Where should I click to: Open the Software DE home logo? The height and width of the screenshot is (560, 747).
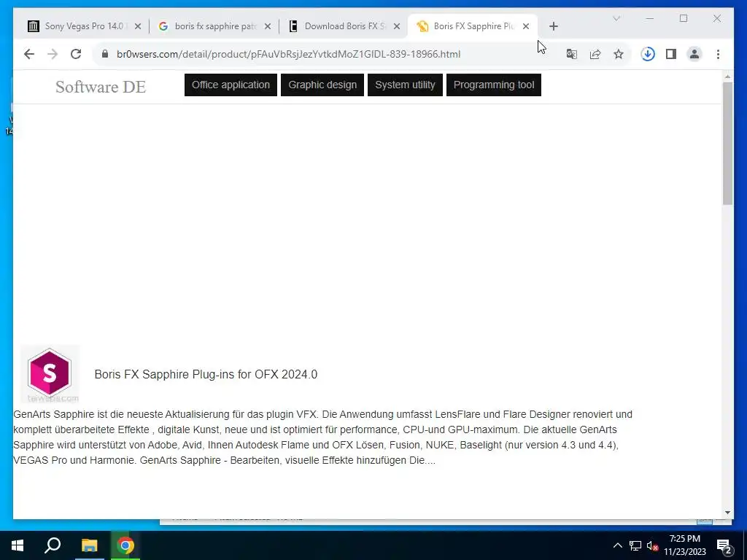pos(101,87)
